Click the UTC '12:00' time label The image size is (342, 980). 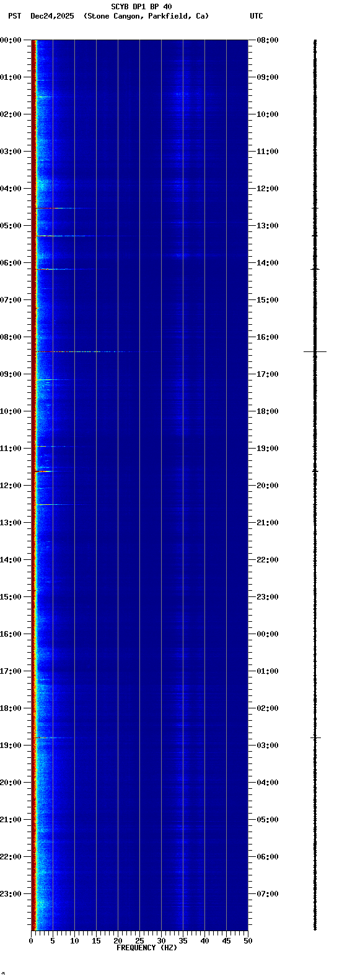pyautogui.click(x=268, y=189)
